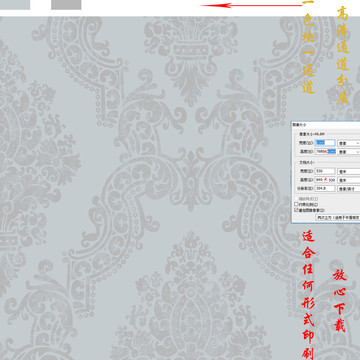Toggle the grayed-out Scale Styles checkbox
Screen dimensions: 360x360
tap(296, 199)
